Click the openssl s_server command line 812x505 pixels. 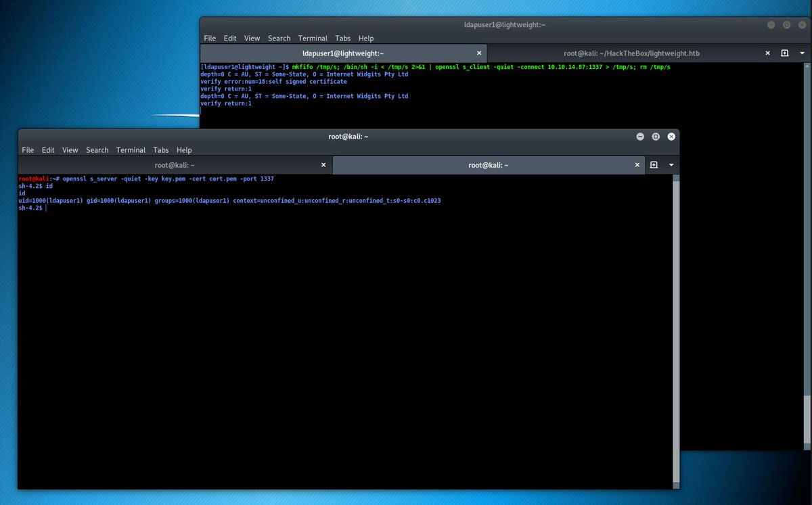(146, 178)
